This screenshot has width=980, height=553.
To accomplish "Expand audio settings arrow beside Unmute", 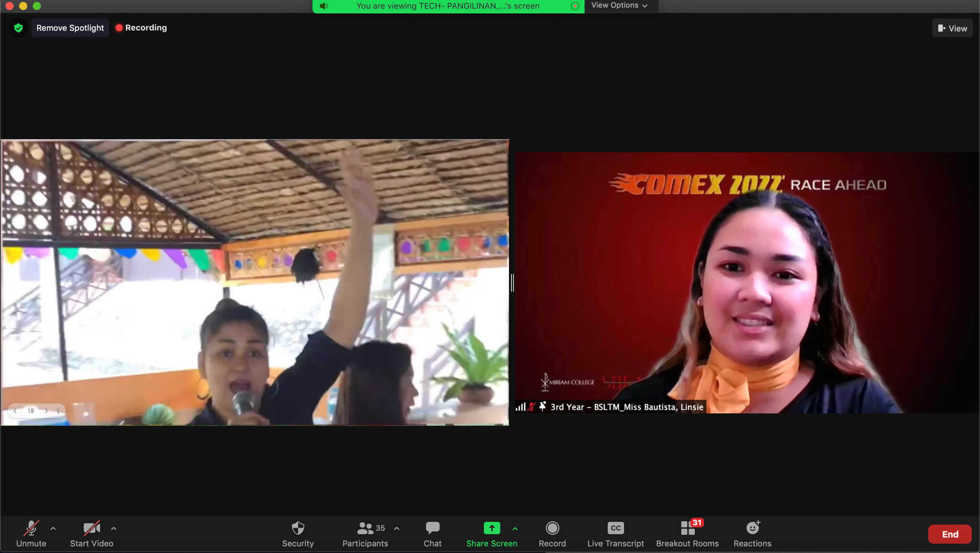I will click(53, 529).
